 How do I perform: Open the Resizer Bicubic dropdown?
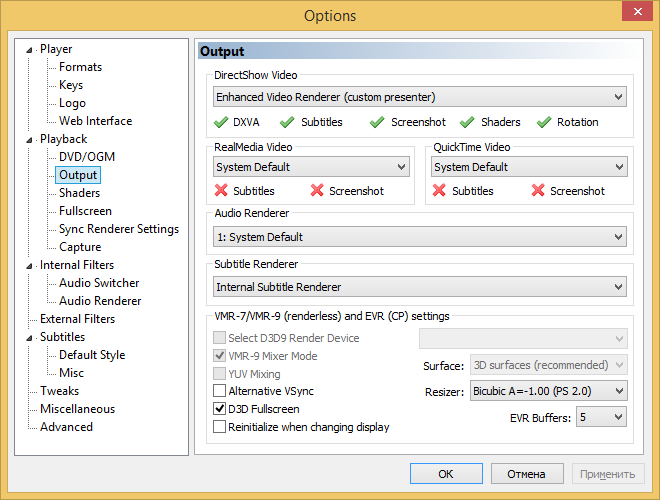(x=548, y=390)
